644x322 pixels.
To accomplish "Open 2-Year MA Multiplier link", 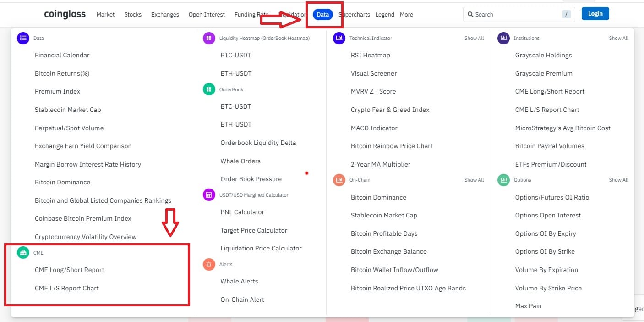I will coord(381,164).
